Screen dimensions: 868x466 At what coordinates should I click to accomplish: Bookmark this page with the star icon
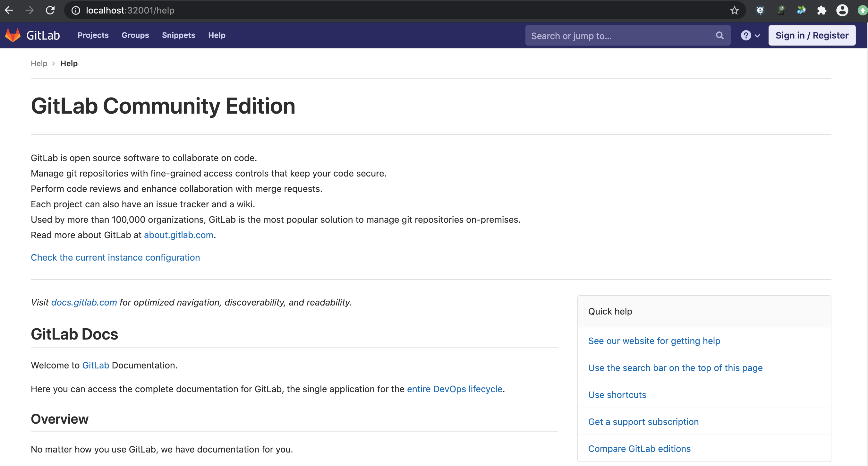click(x=735, y=11)
